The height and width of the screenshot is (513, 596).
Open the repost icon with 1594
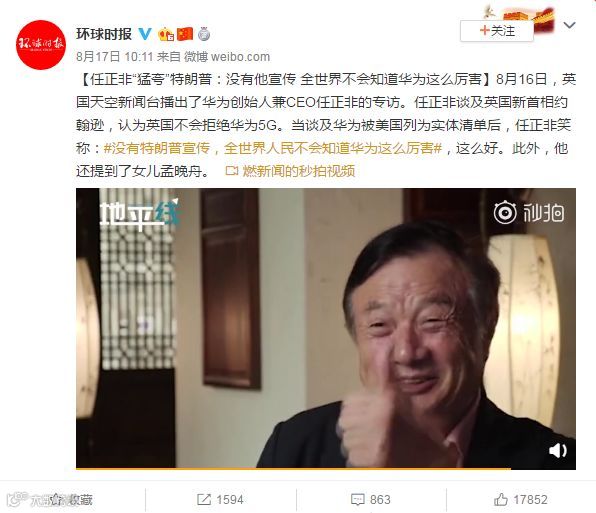(220, 499)
